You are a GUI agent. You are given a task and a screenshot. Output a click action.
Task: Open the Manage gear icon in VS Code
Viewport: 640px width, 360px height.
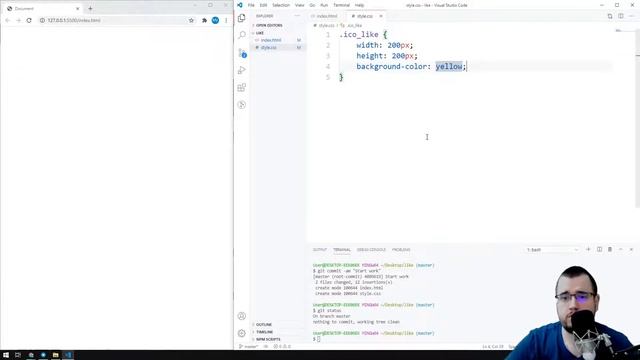[242, 333]
